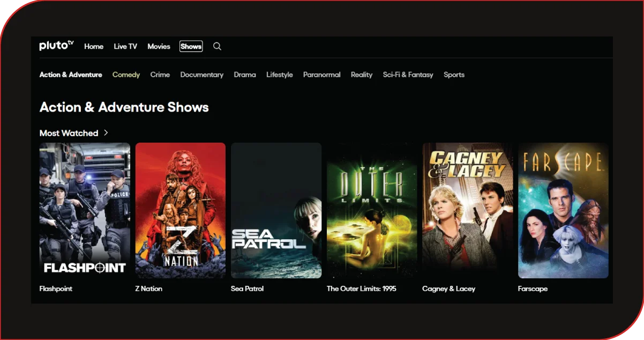This screenshot has height=340, width=644.
Task: Open the Reality genre tab
Action: [362, 75]
